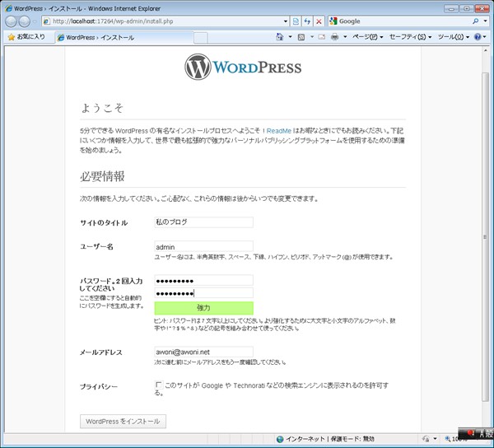
Task: Expand the feeds dropdown arrow
Action: point(312,37)
